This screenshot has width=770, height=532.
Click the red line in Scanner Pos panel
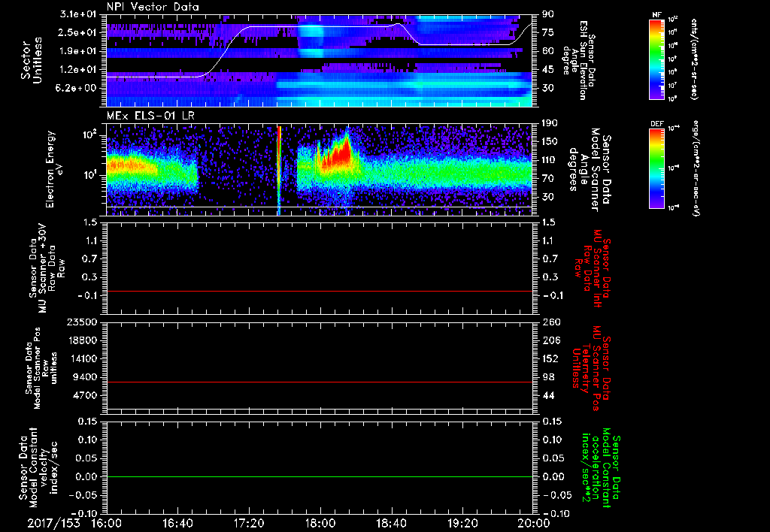click(319, 382)
